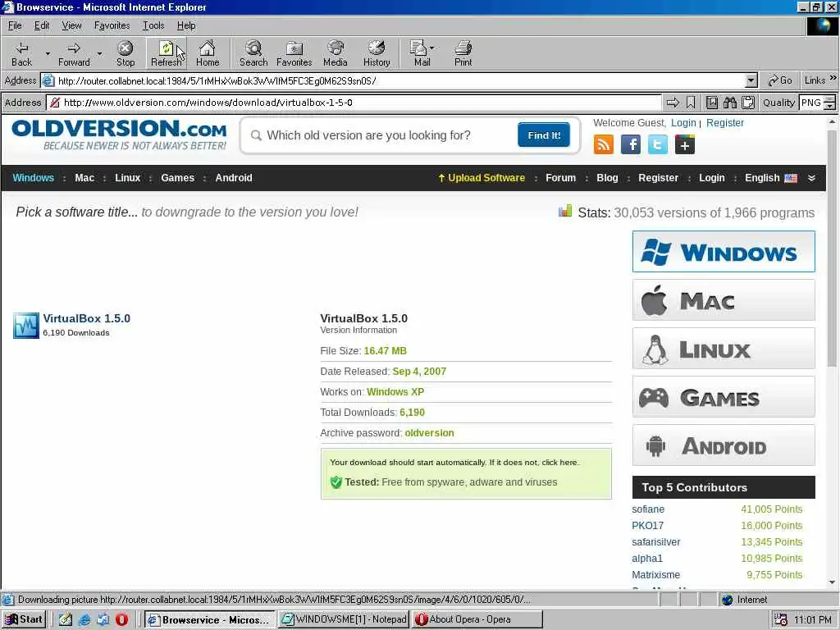Open the Facebook icon link

click(631, 144)
